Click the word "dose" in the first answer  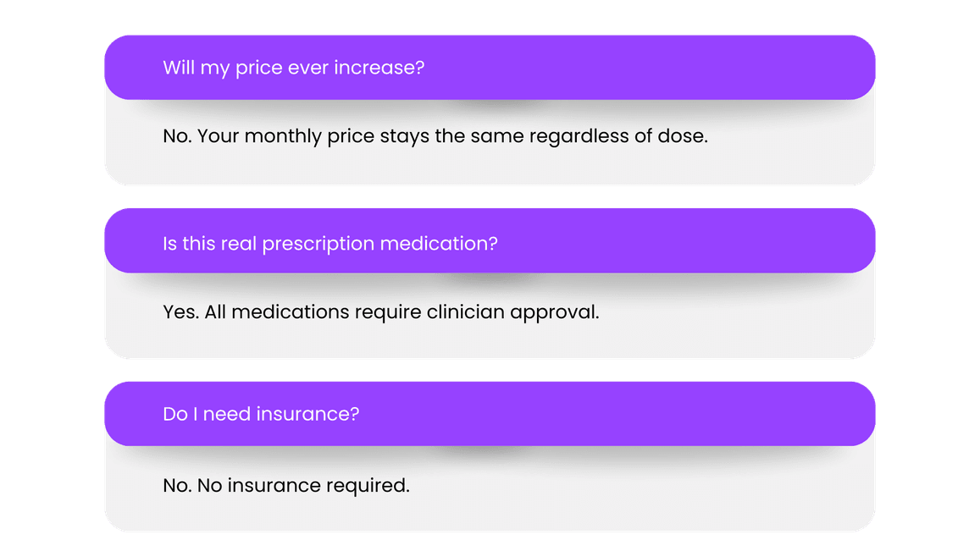click(681, 135)
